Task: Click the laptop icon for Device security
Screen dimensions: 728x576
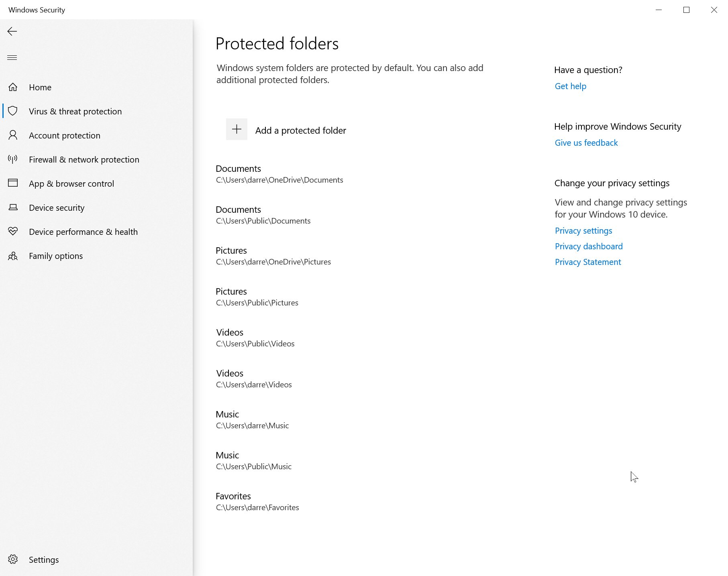Action: pos(13,208)
